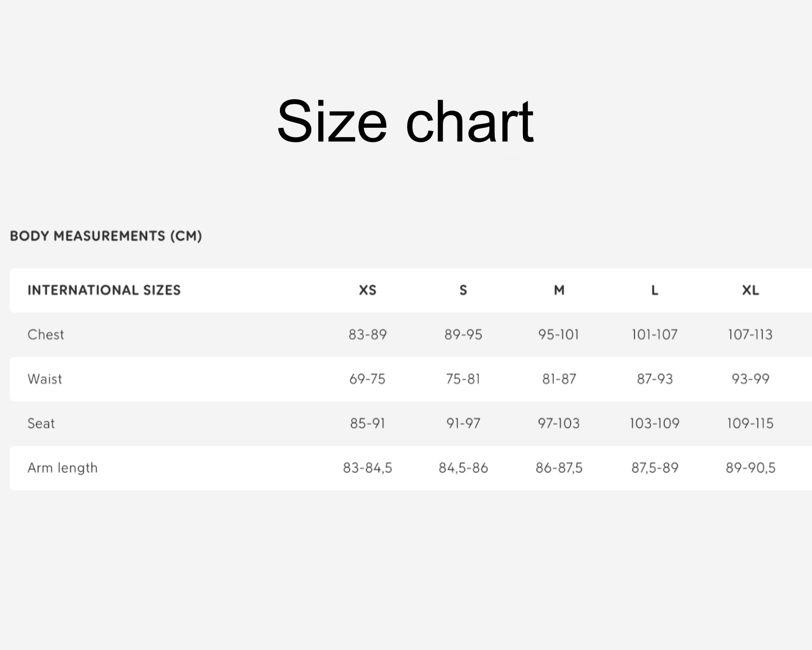Image resolution: width=812 pixels, height=650 pixels.
Task: Click the XS chest value 83-89
Action: (368, 335)
